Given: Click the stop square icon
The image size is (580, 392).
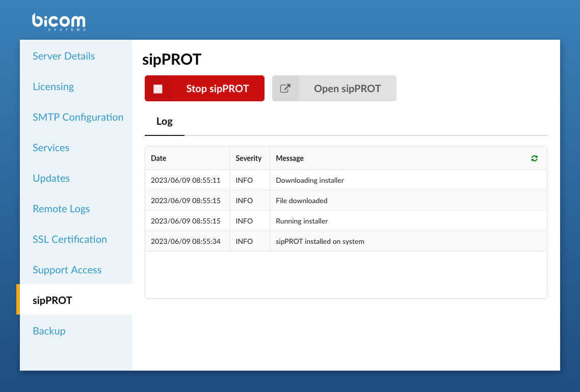Looking at the screenshot, I should pyautogui.click(x=158, y=89).
